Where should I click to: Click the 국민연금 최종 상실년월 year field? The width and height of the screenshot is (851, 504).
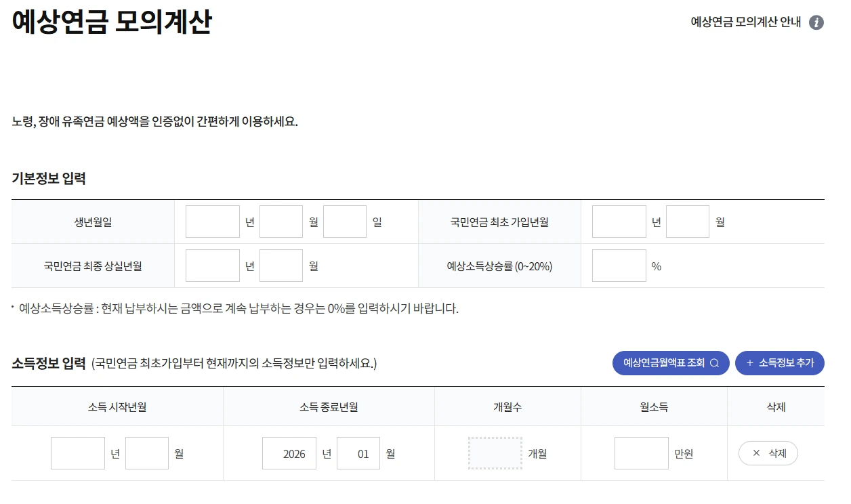[212, 266]
